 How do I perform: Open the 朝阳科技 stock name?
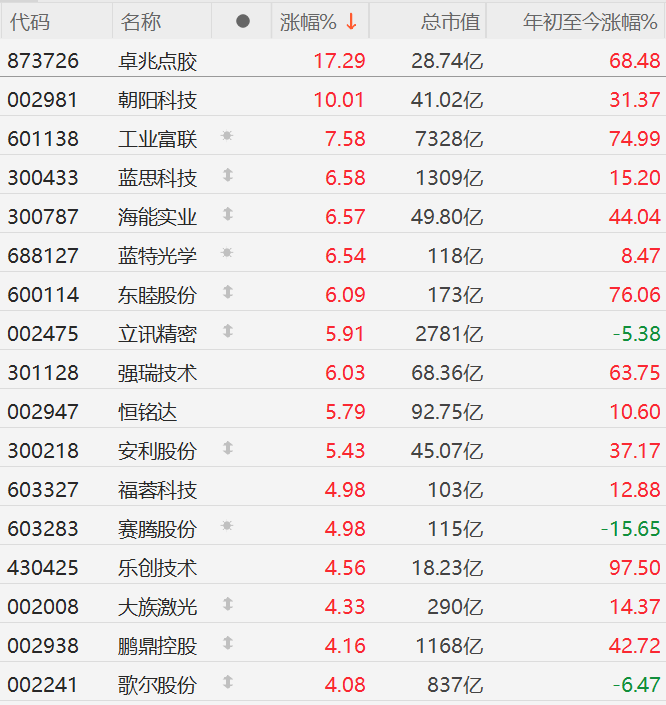tap(157, 100)
